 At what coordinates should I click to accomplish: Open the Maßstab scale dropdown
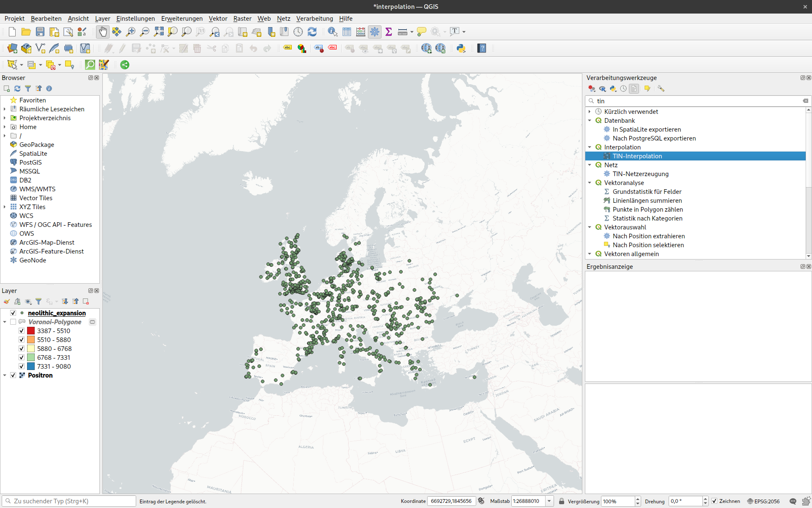click(549, 501)
